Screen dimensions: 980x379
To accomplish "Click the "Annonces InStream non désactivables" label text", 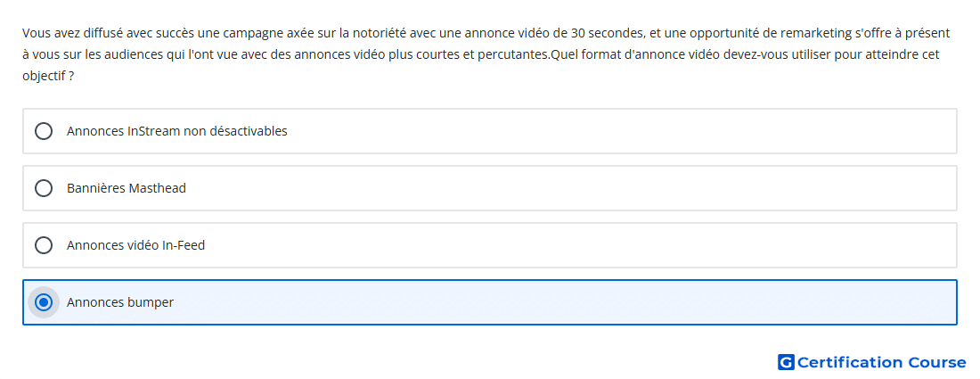I will point(177,131).
